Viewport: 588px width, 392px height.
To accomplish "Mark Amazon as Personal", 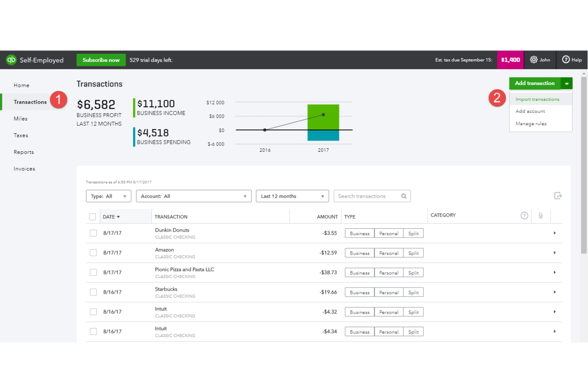I will click(x=389, y=253).
